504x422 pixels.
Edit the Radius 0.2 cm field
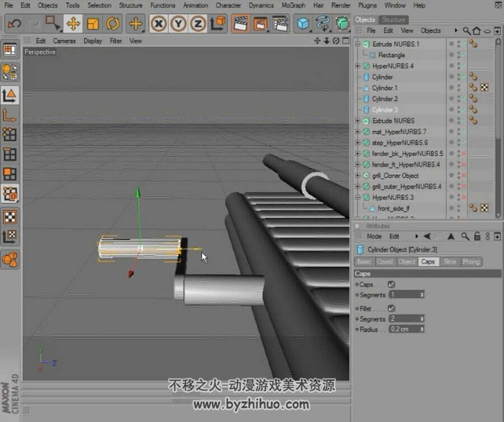(404, 329)
